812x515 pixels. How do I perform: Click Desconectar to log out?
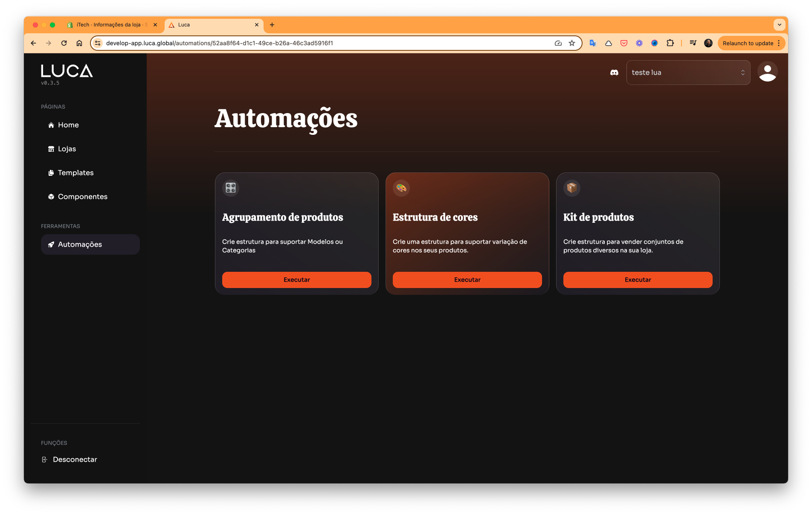click(x=75, y=460)
